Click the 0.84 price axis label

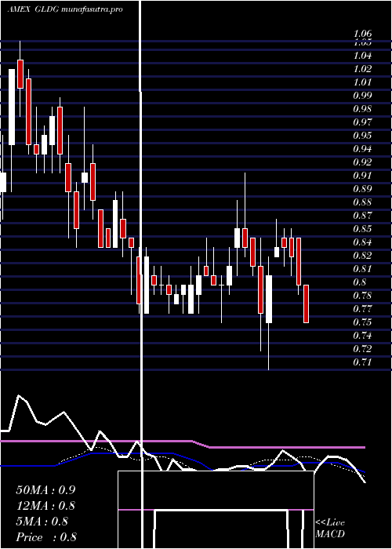click(x=362, y=242)
